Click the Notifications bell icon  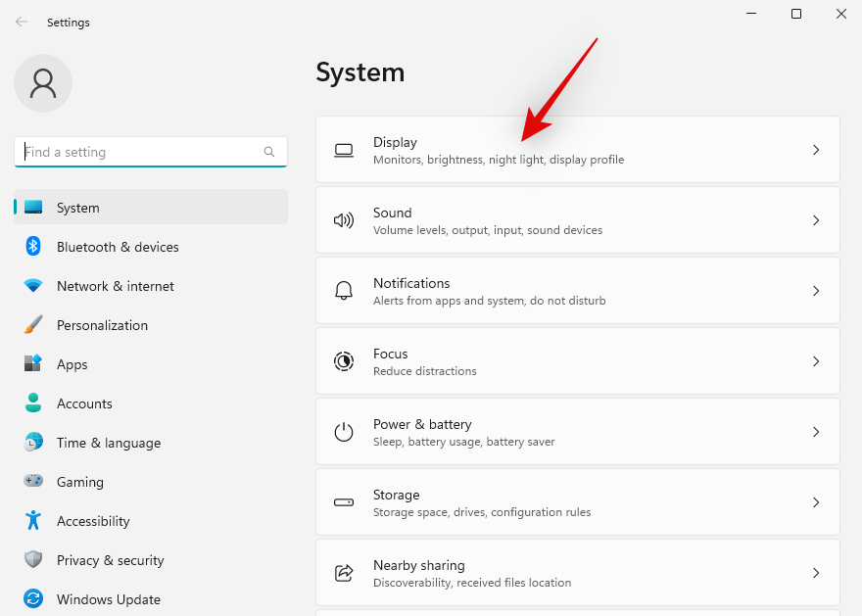344,290
